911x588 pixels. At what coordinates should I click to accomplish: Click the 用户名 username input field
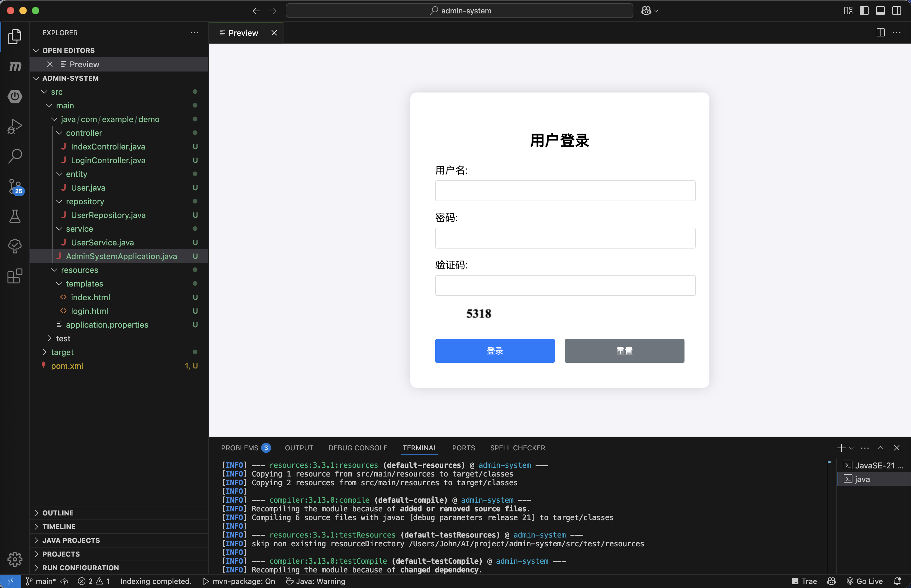pos(565,191)
